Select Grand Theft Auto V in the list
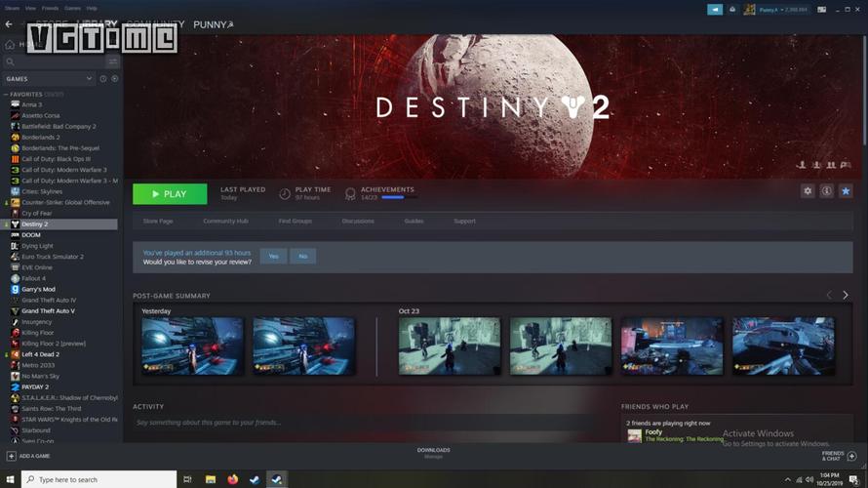 tap(49, 310)
